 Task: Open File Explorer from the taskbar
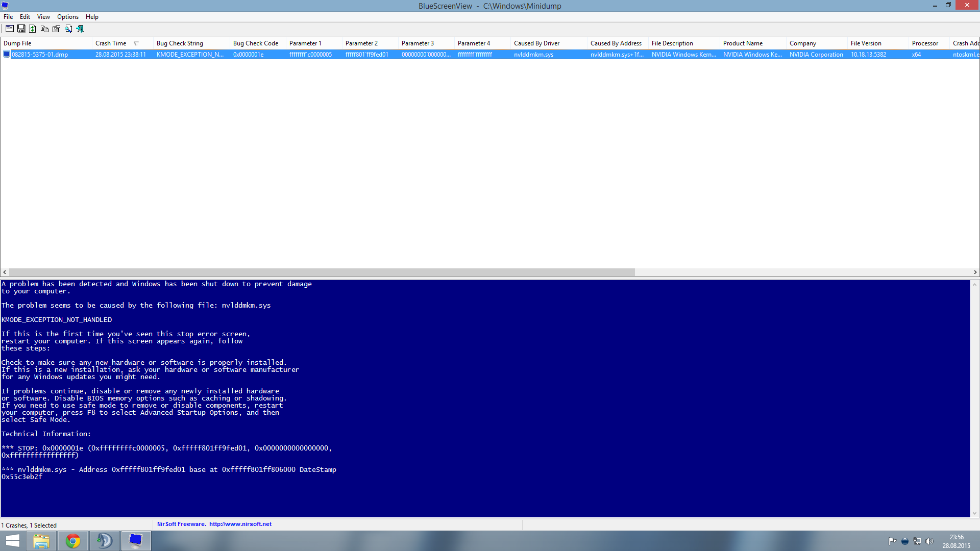[41, 541]
